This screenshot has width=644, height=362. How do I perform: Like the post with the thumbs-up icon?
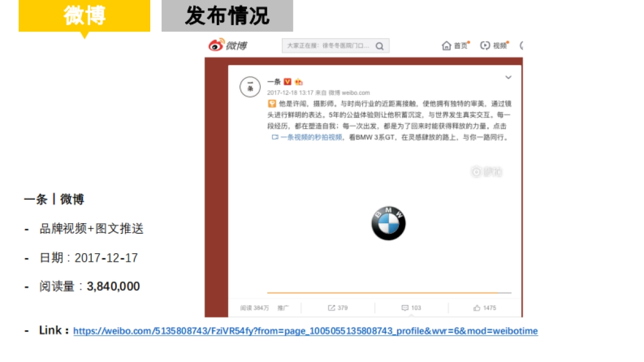[477, 307]
